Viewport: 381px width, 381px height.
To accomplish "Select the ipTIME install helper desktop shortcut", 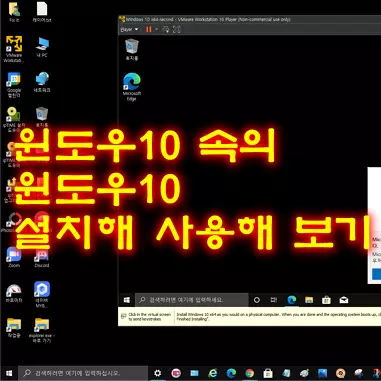I will click(14, 119).
